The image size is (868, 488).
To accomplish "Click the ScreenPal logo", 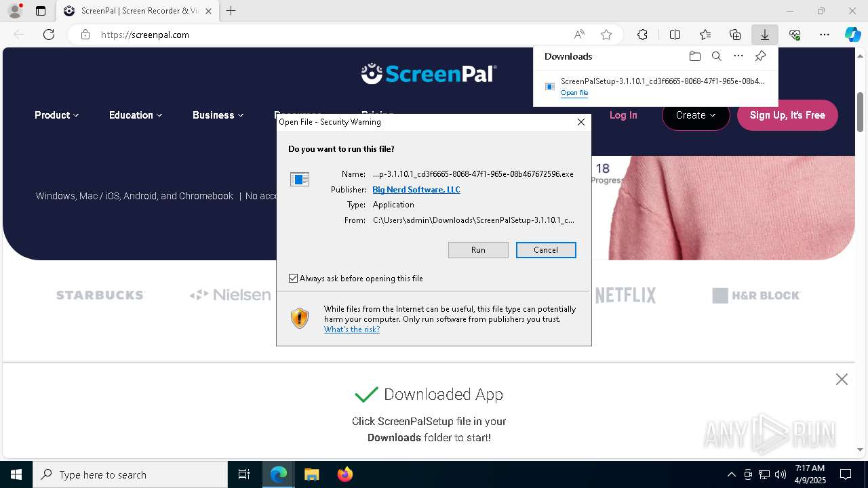I will pyautogui.click(x=429, y=73).
